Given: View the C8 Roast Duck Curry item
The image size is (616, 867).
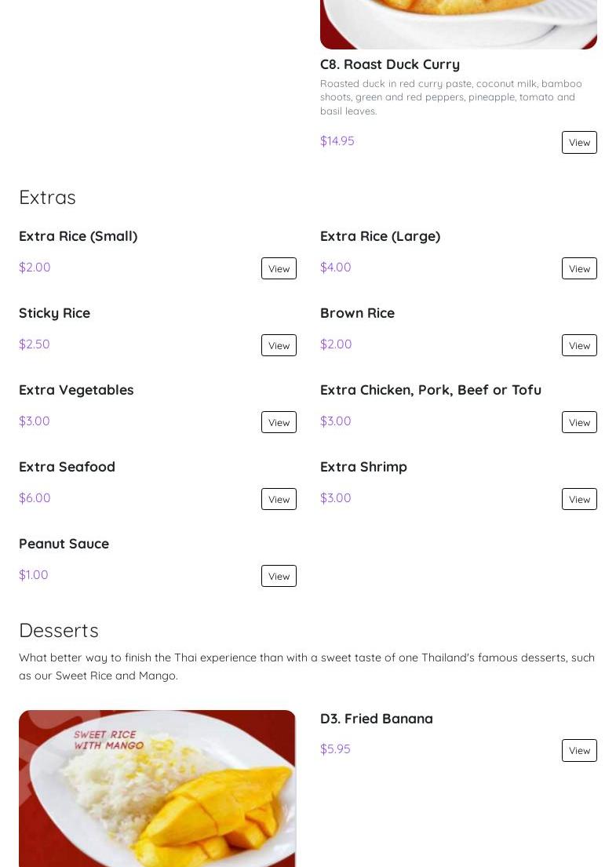Looking at the screenshot, I should click(x=579, y=142).
